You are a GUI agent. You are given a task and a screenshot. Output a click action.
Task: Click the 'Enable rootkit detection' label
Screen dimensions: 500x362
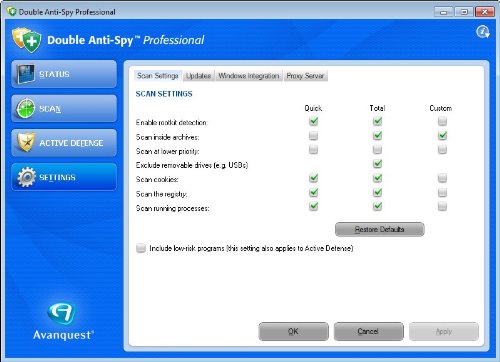pos(171,122)
